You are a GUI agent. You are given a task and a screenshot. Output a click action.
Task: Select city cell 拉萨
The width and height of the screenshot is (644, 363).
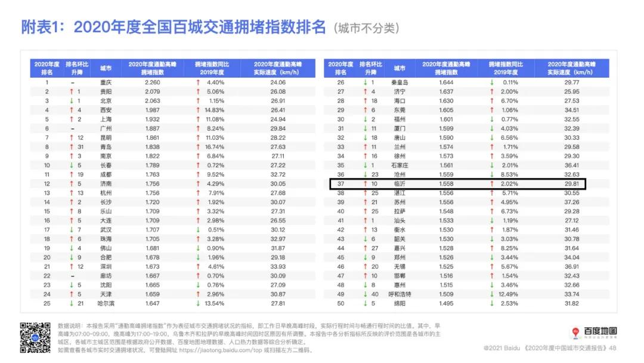tap(400, 211)
